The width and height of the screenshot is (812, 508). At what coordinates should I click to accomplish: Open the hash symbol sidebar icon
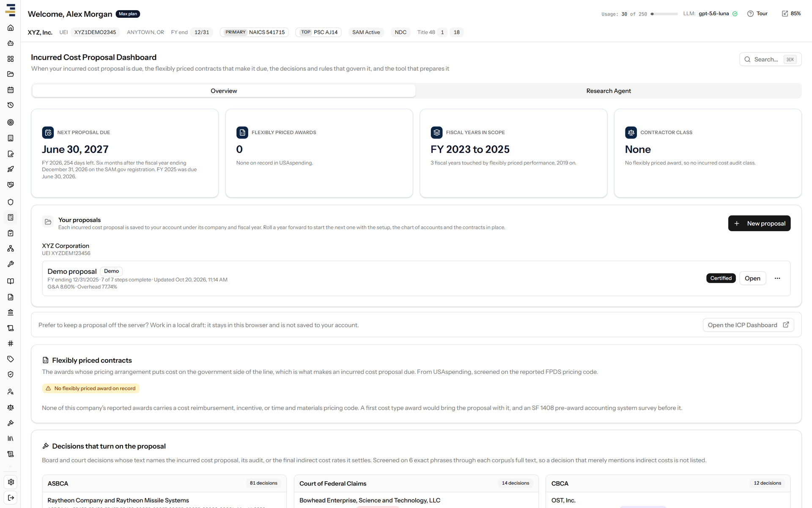[11, 343]
